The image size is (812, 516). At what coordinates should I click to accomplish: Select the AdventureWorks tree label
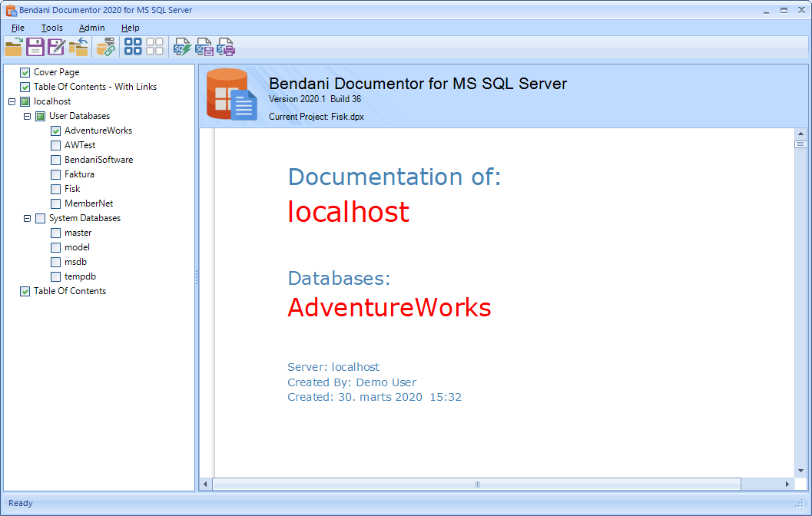98,131
